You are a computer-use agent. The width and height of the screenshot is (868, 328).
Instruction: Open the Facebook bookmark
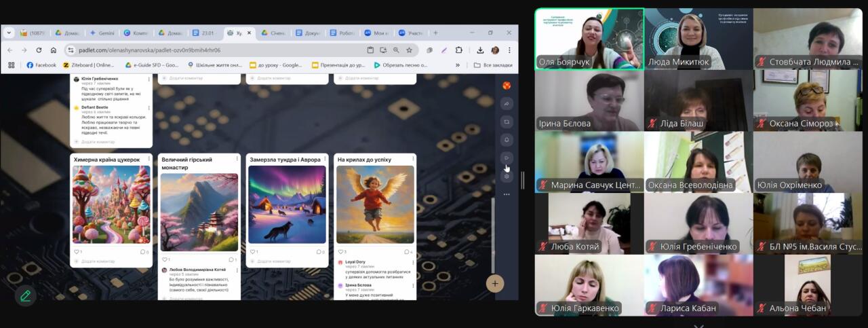coord(41,65)
